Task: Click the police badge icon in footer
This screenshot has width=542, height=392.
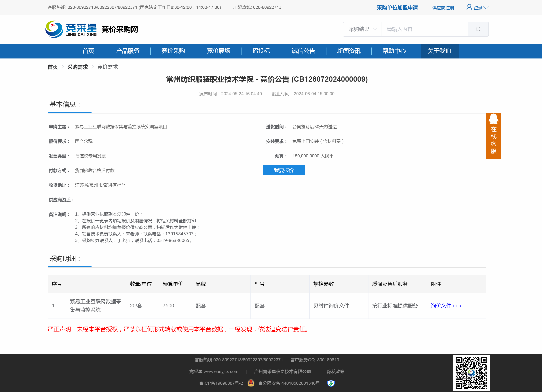Action: point(251,383)
